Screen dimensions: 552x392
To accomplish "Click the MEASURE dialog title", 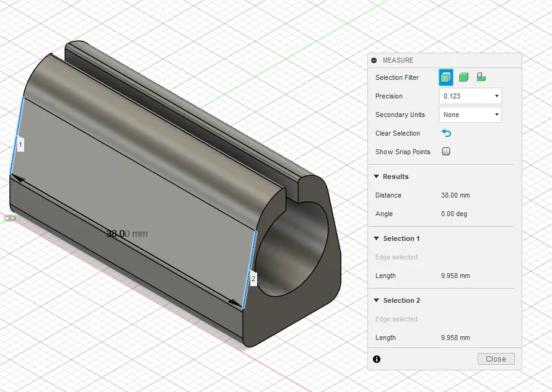I will 398,60.
